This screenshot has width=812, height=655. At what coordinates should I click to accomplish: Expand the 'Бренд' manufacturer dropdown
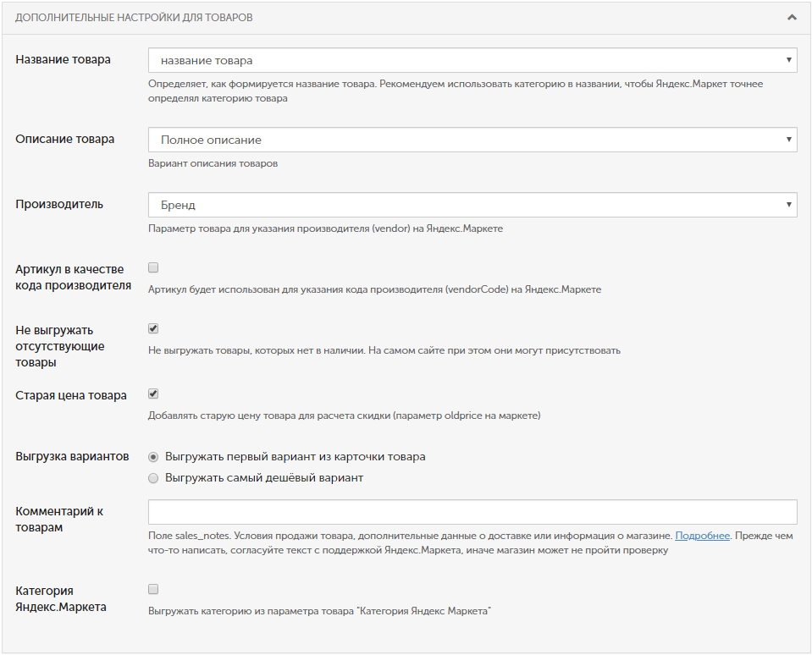[472, 205]
